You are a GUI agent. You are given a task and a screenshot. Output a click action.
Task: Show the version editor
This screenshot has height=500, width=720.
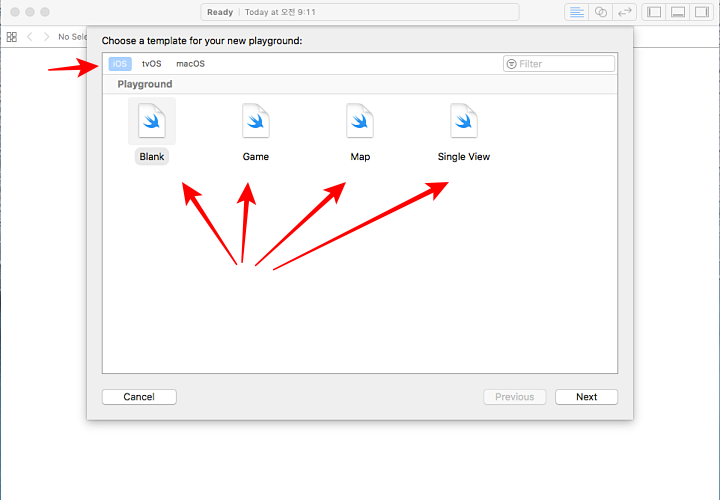tap(624, 12)
